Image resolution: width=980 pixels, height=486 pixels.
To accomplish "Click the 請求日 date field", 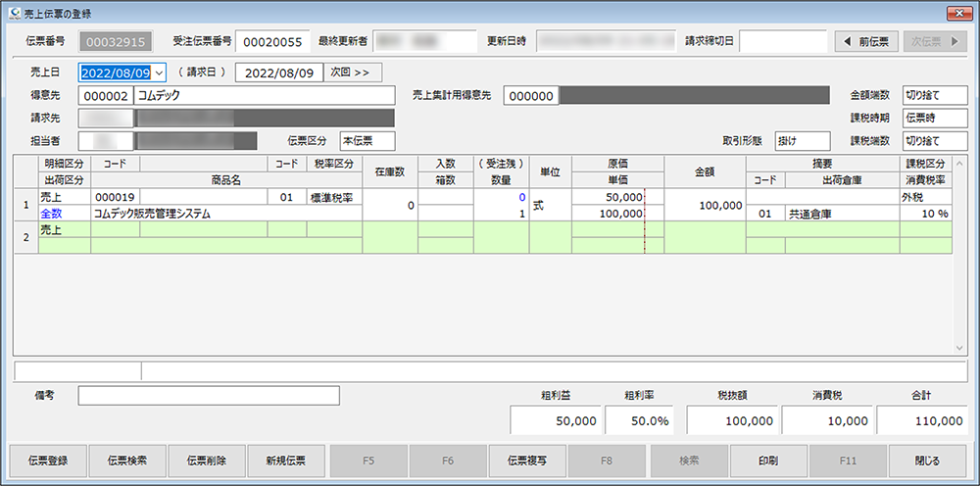I will (x=278, y=73).
